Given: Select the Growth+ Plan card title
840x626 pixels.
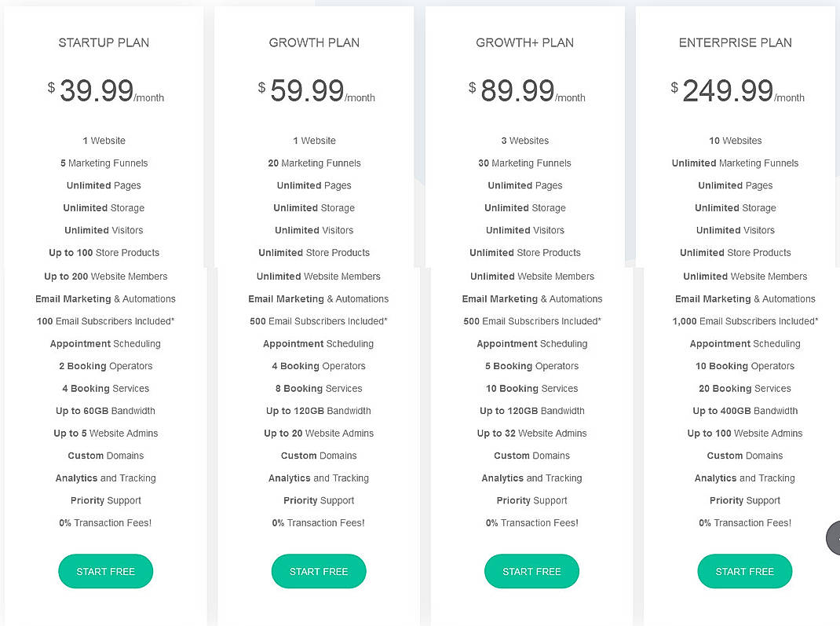Looking at the screenshot, I should click(524, 42).
